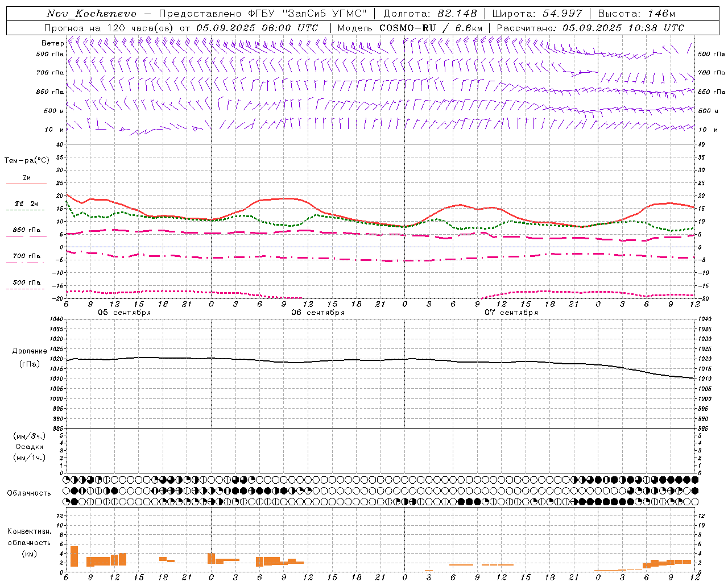This screenshot has height=582, width=728.
Task: Click the '05 сентября' date label
Action: [125, 313]
